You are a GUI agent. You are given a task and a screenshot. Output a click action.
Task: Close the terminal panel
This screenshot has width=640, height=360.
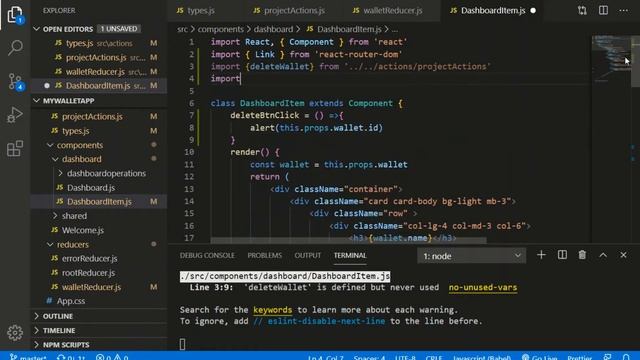[x=623, y=255]
